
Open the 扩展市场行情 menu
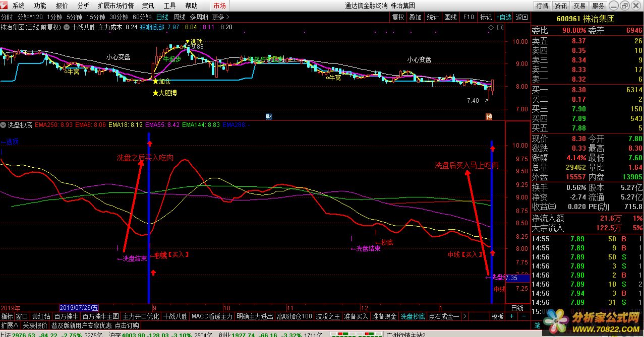[x=115, y=6]
